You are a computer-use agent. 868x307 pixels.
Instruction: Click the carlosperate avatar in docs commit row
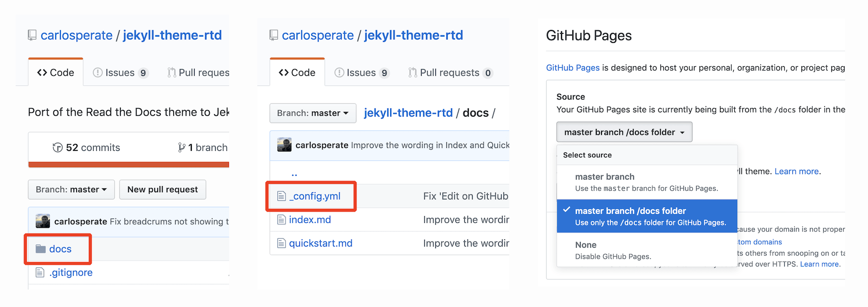[284, 145]
